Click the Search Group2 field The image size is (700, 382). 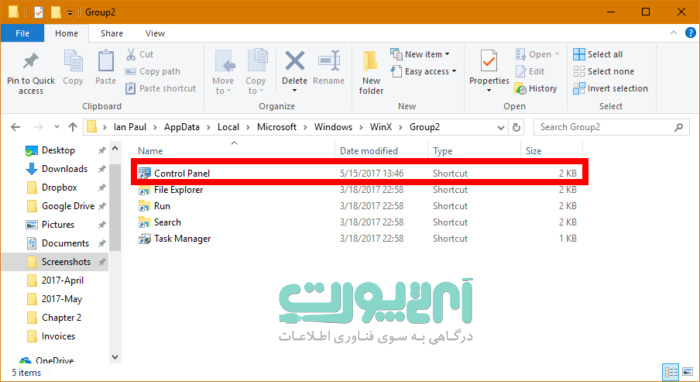coord(611,127)
